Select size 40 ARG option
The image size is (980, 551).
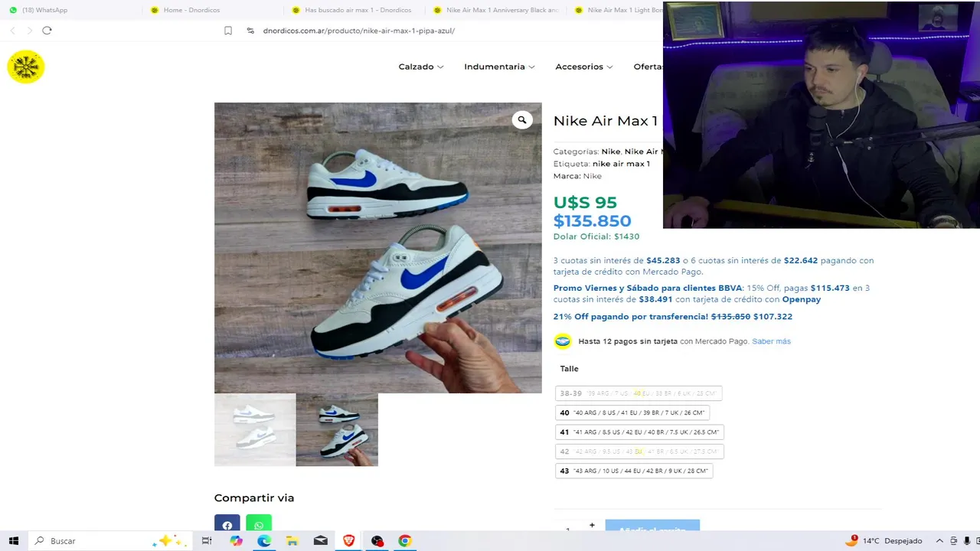pyautogui.click(x=632, y=412)
